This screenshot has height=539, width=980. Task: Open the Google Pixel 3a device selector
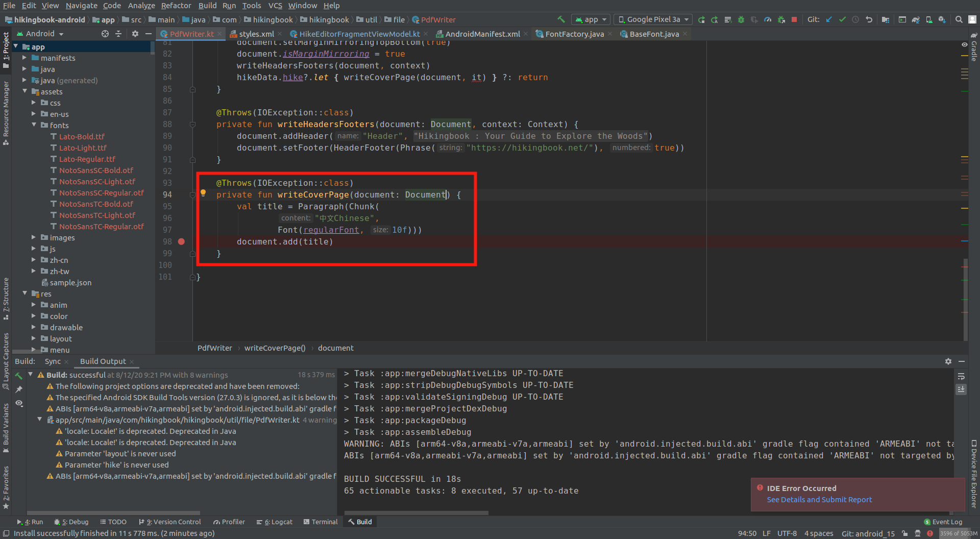point(652,19)
